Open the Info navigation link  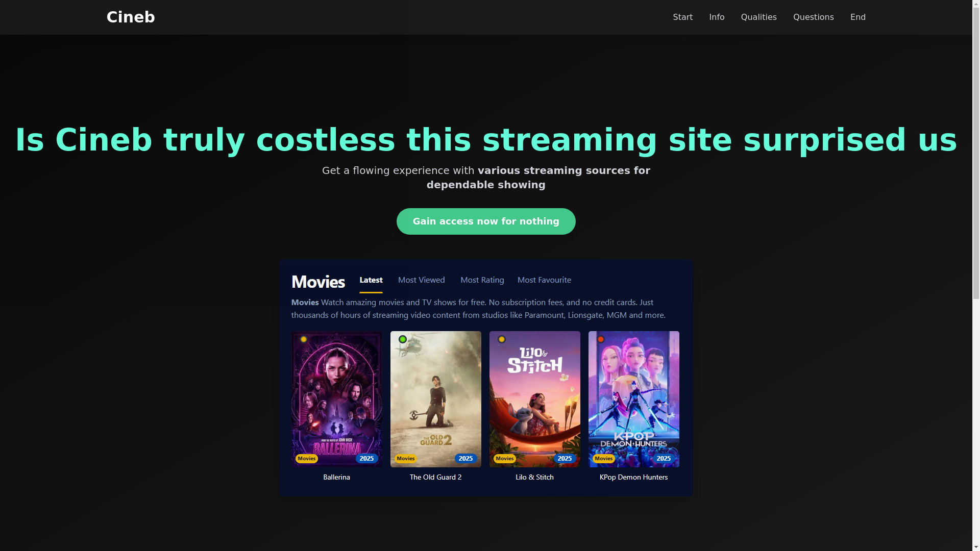(x=717, y=17)
